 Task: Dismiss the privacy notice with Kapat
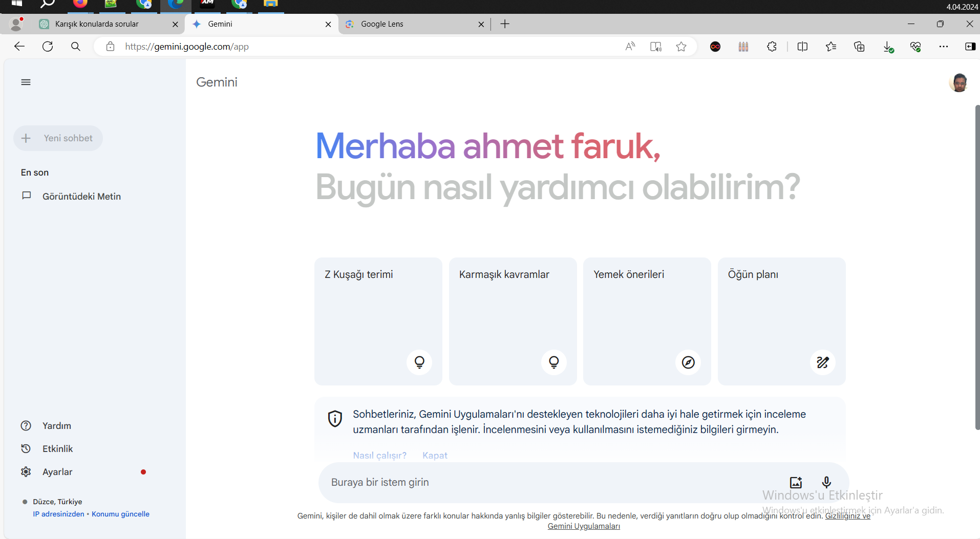435,456
